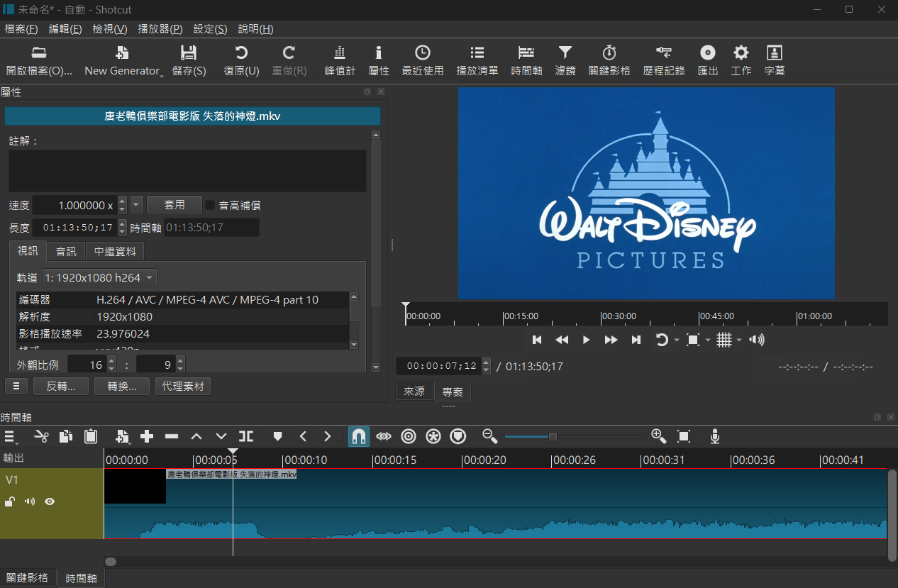Play the video in the player
The image size is (898, 588).
pos(586,340)
